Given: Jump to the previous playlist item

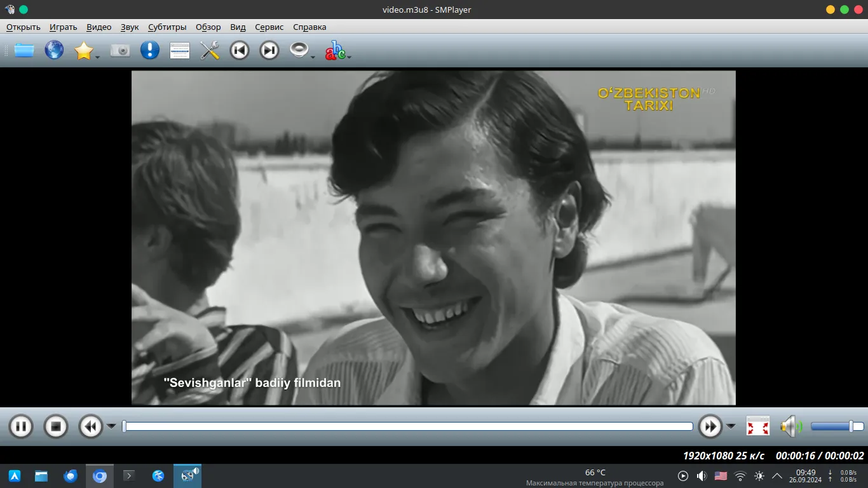Looking at the screenshot, I should coord(240,50).
